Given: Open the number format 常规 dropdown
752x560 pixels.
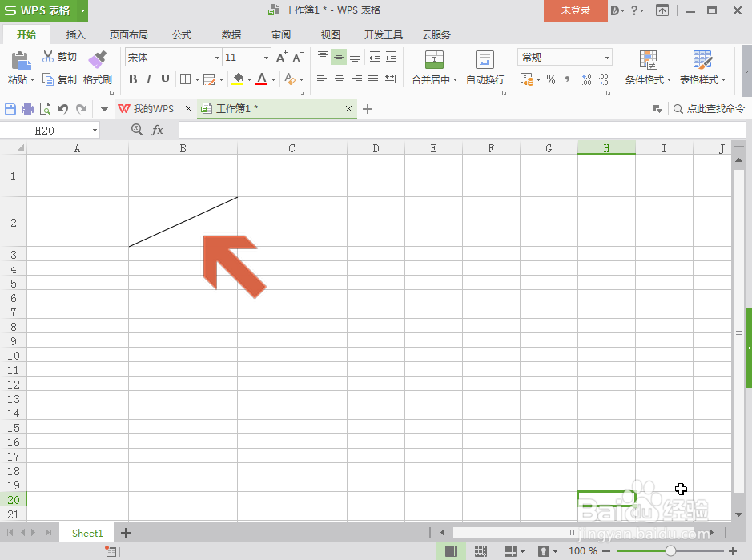Looking at the screenshot, I should 607,58.
